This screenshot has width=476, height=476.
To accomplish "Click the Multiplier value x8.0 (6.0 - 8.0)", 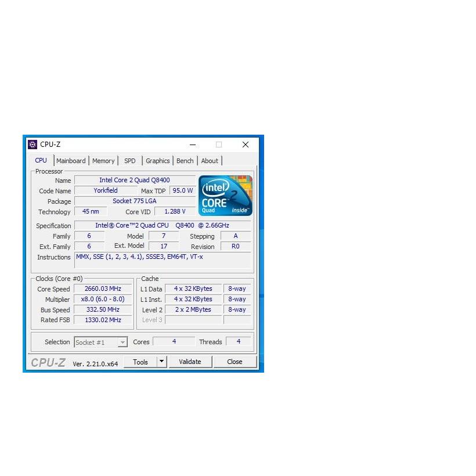I will coord(103,299).
